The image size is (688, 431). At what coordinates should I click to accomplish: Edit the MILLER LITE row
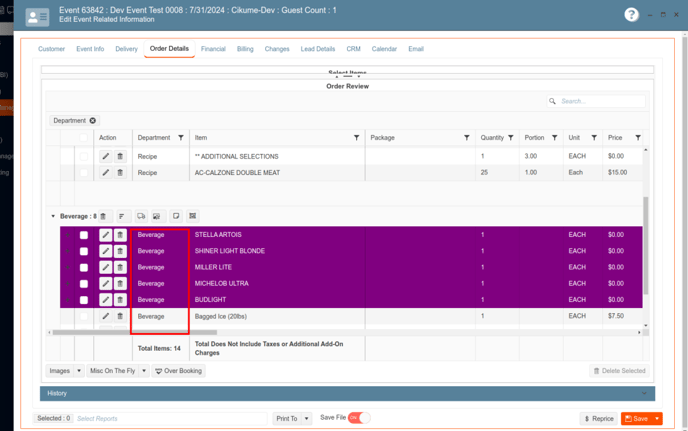[106, 267]
